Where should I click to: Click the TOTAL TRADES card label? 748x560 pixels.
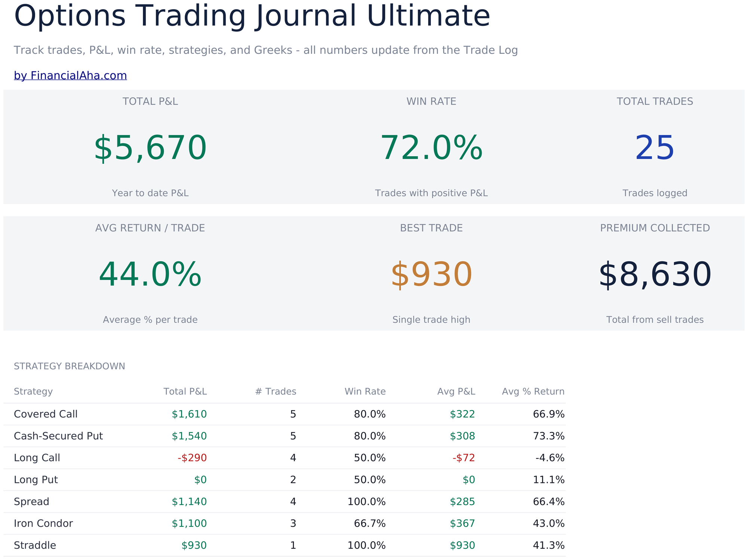655,102
